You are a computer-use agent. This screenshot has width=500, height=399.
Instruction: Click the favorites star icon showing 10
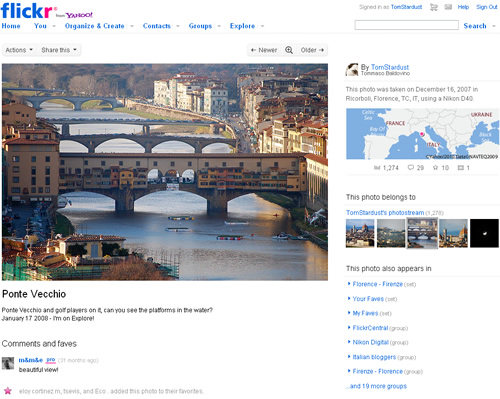point(435,167)
